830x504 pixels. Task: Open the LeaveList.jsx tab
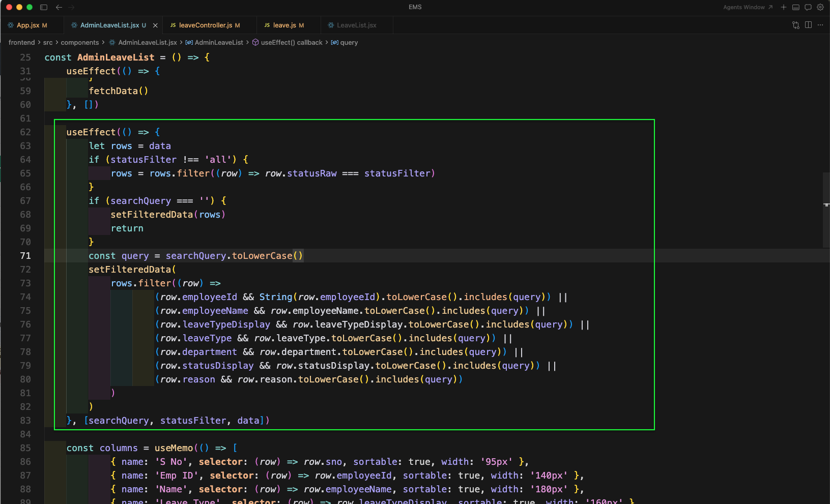tap(356, 25)
